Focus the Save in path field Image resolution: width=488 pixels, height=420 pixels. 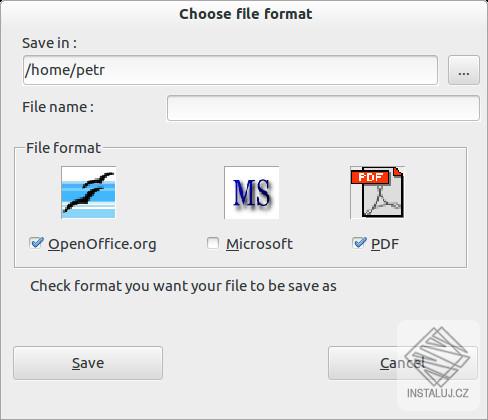coord(230,70)
